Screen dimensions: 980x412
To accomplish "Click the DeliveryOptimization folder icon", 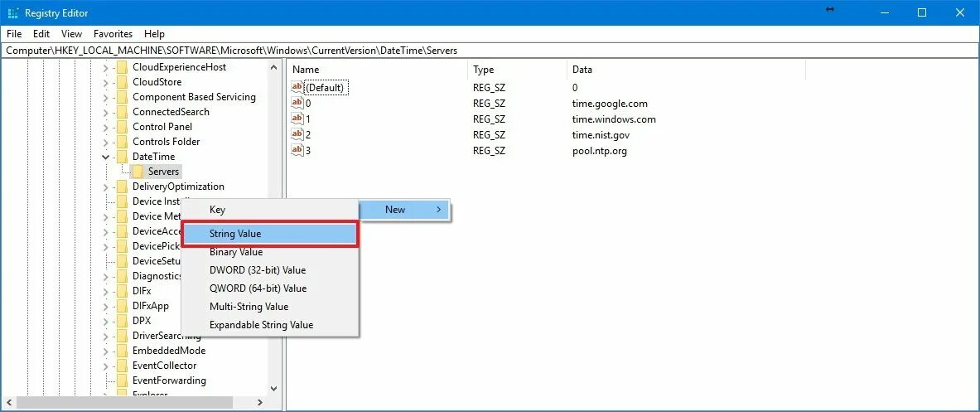I will (122, 187).
